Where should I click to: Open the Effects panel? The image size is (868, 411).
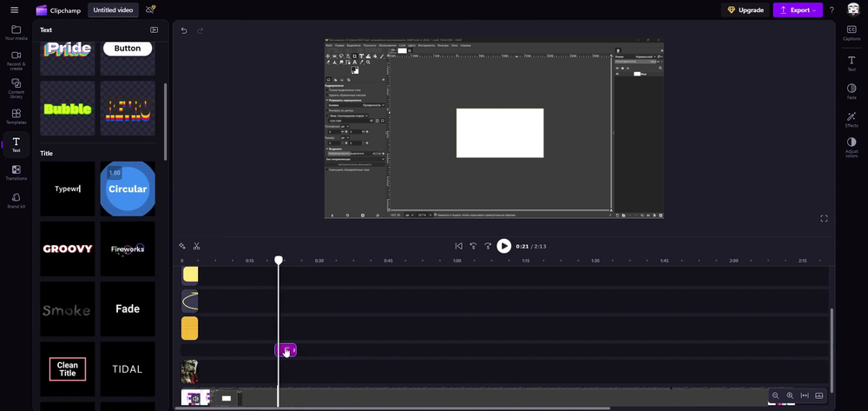point(852,120)
